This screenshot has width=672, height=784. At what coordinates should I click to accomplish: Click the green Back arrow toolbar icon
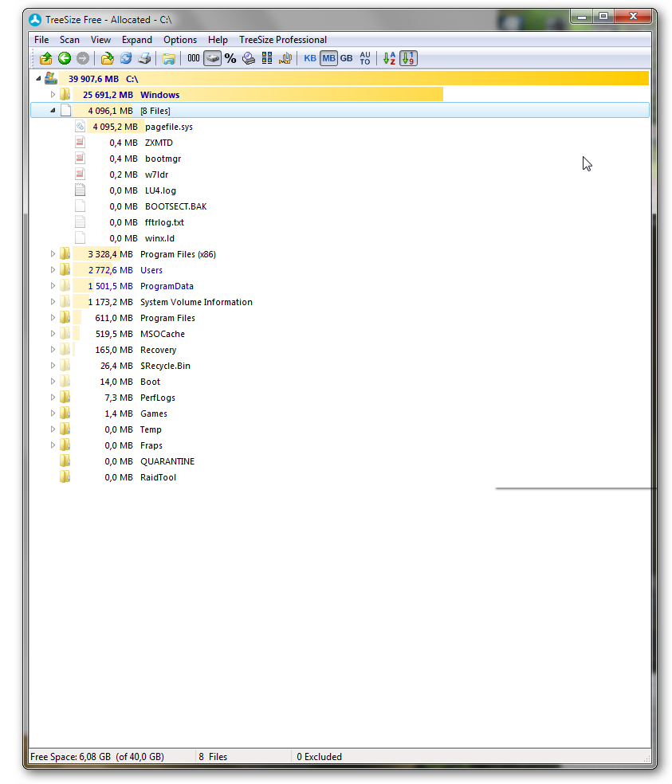65,58
